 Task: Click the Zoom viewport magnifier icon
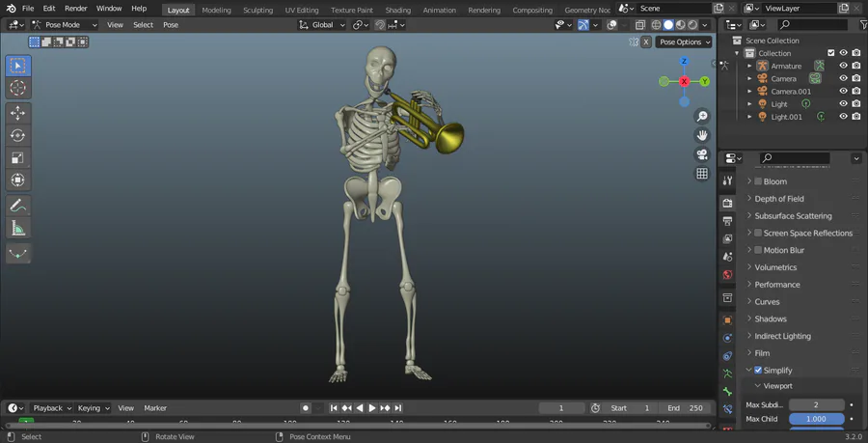coord(702,116)
